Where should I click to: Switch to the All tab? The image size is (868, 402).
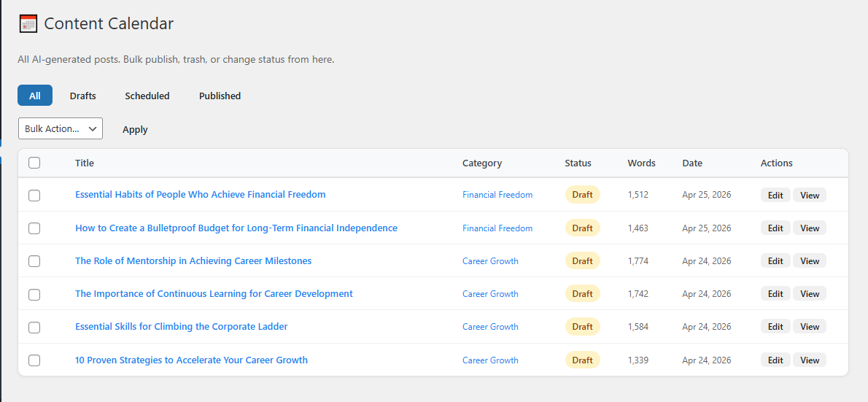point(35,96)
